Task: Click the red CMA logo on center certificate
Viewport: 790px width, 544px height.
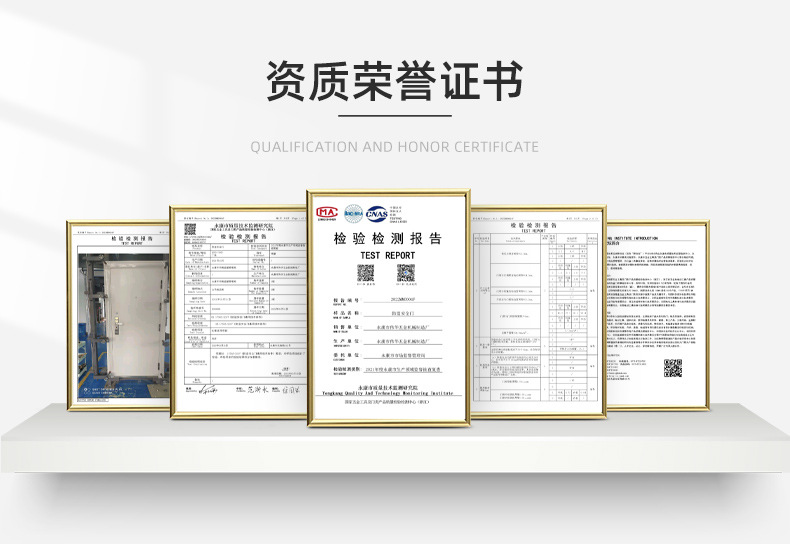Action: coord(327,214)
